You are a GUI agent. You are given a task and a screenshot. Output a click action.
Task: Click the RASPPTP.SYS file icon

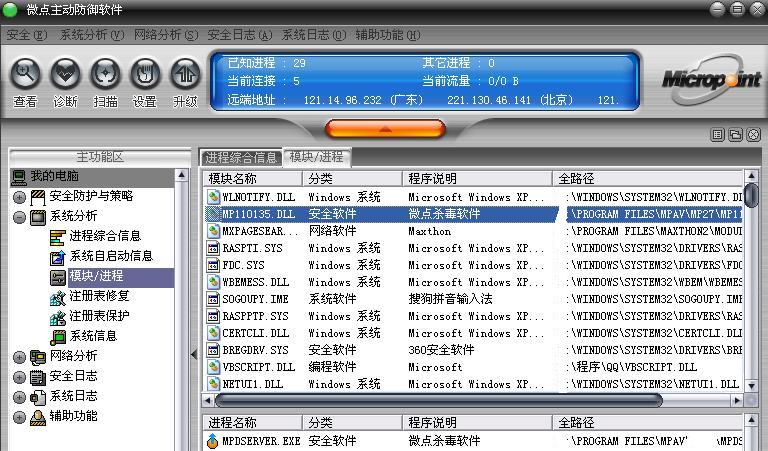[213, 316]
